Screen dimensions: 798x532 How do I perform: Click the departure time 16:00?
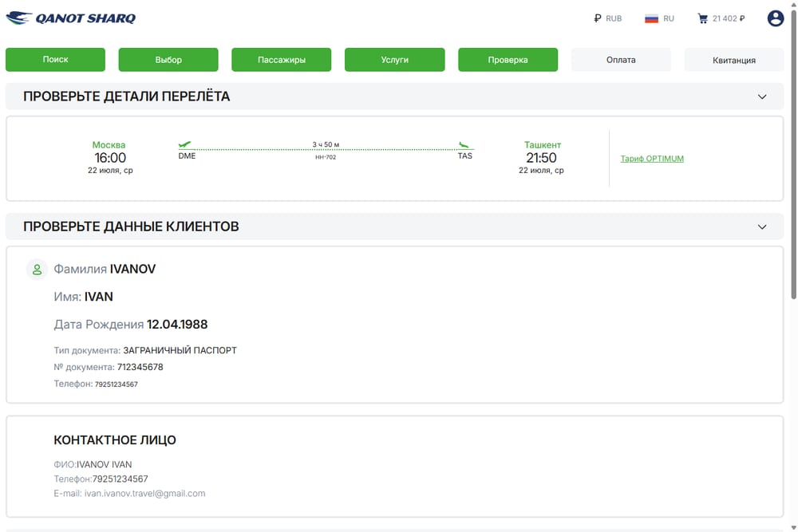coord(110,158)
